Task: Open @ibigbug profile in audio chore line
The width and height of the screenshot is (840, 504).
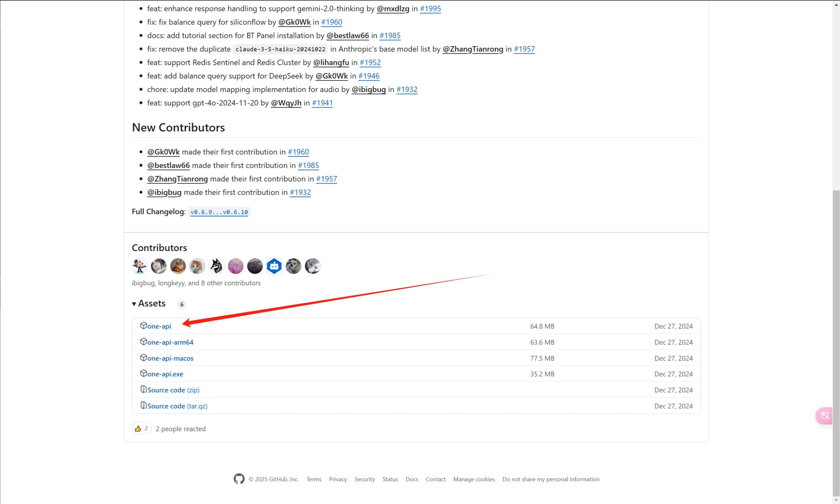Action: (369, 89)
